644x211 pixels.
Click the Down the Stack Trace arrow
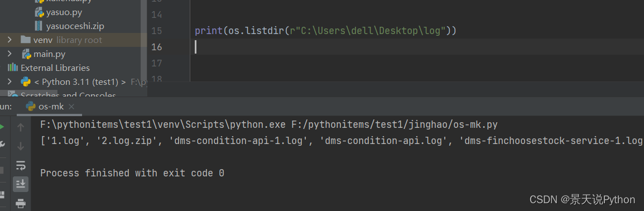tap(21, 146)
